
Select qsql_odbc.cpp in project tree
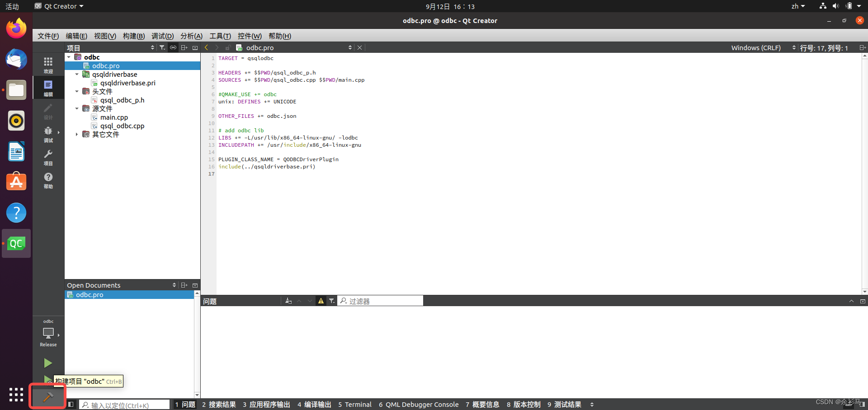[x=123, y=126]
